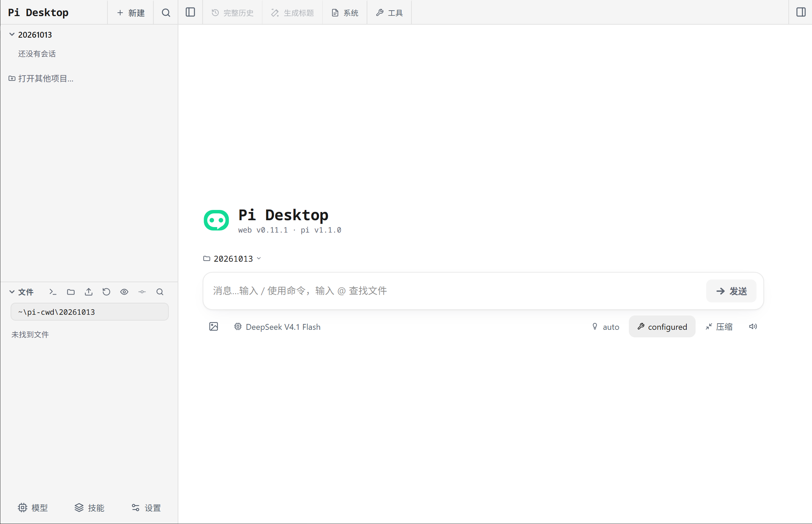
Task: Click the 未找到文件 text
Action: point(30,335)
